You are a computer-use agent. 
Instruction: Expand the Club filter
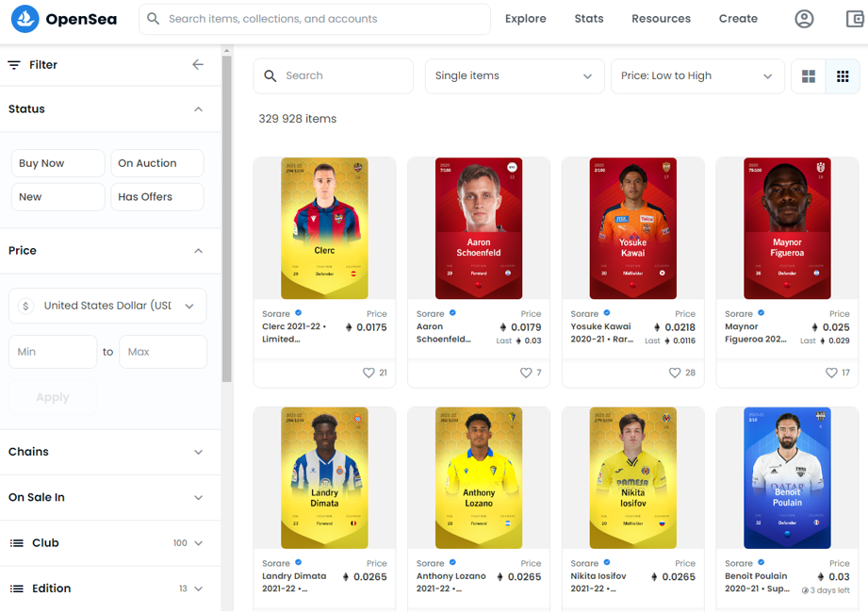pyautogui.click(x=198, y=543)
